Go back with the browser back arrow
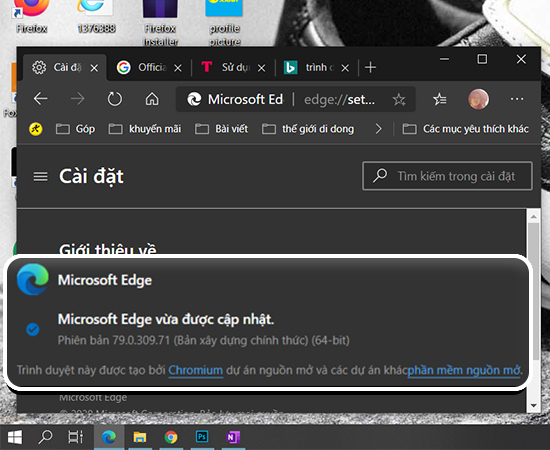This screenshot has height=450, width=550. coord(41,99)
